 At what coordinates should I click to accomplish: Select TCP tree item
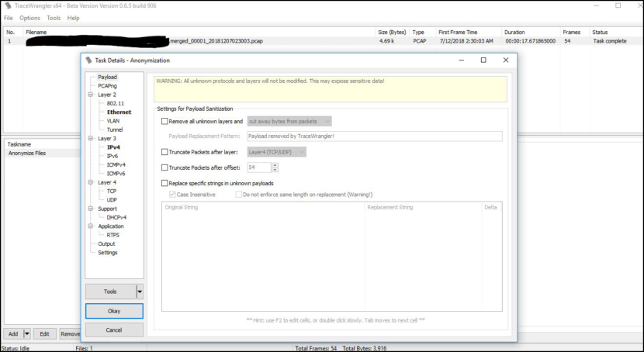tap(111, 192)
